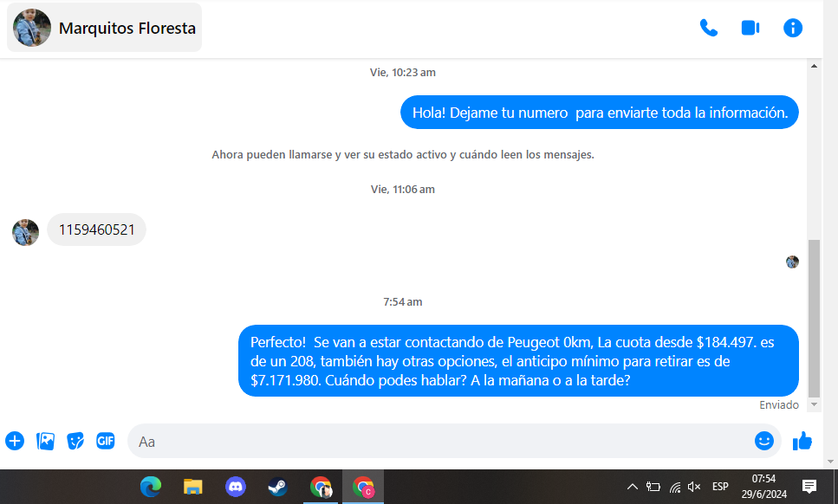Viewport: 838px width, 504px height.
Task: Open File Explorer from the taskbar
Action: pos(193,487)
